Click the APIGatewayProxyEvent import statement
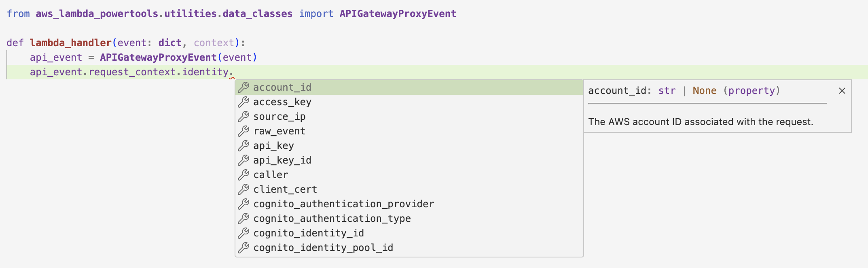 pyautogui.click(x=397, y=13)
